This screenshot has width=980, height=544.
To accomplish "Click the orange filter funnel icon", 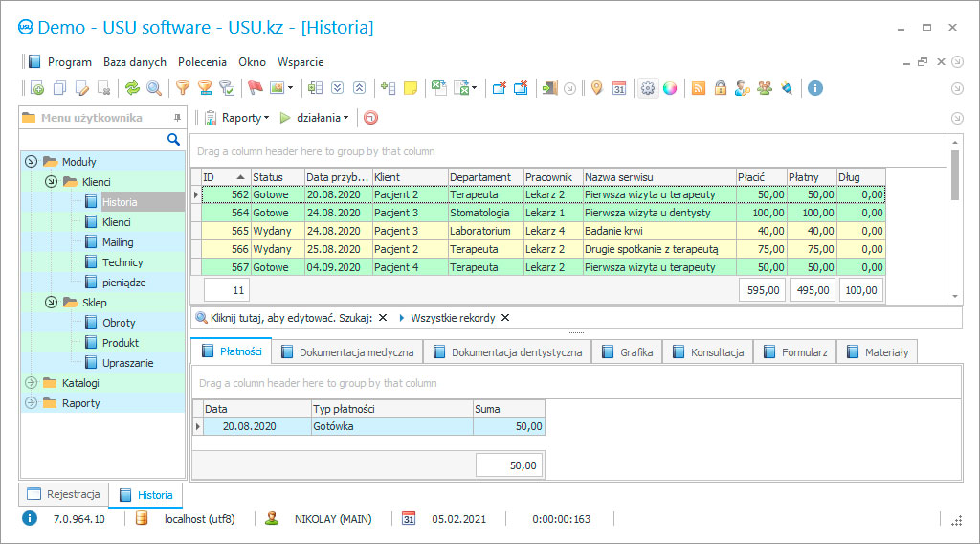I will pos(182,88).
